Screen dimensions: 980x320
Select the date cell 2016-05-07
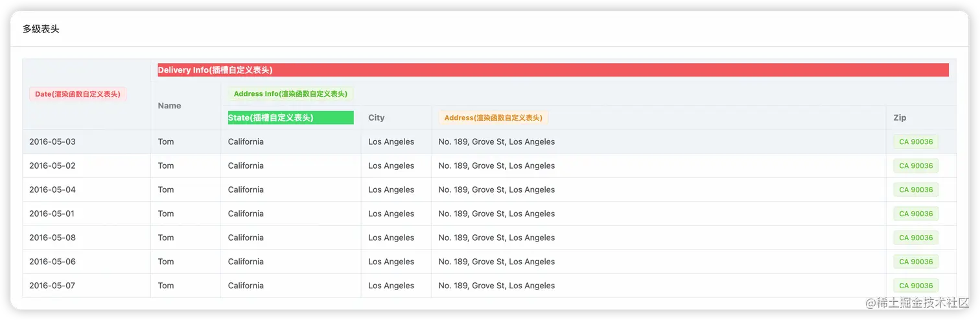(52, 286)
